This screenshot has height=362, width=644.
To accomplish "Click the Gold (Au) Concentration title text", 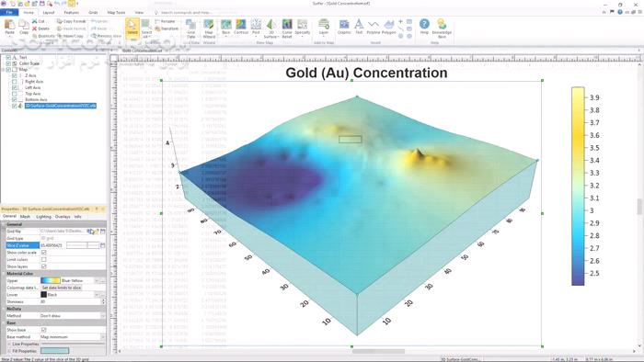I will 366,73.
